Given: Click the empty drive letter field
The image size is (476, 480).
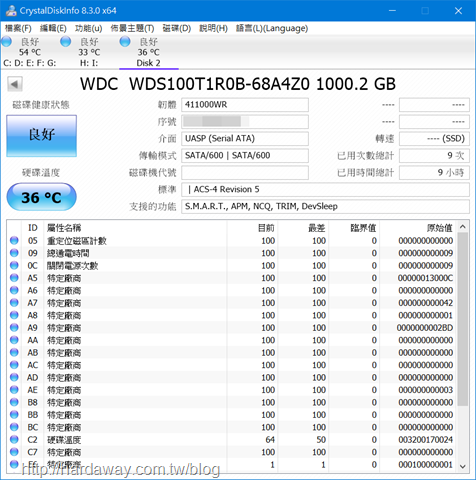Looking at the screenshot, I should coord(245,173).
